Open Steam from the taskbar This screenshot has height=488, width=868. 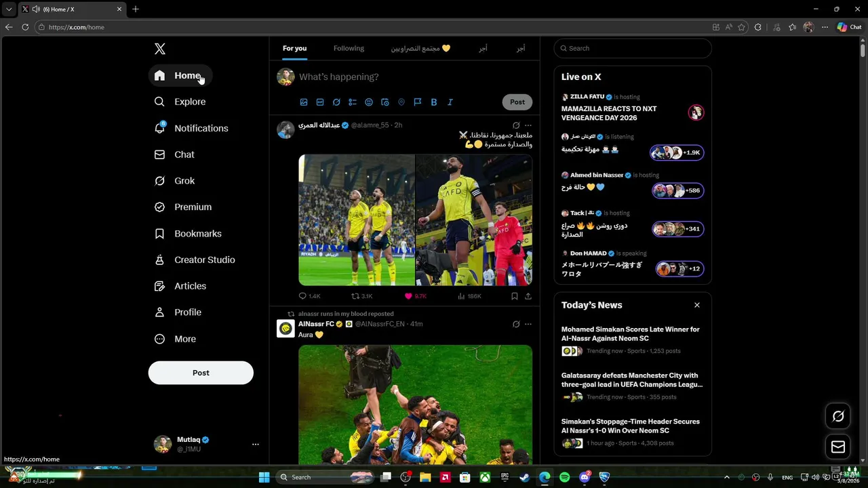524,477
